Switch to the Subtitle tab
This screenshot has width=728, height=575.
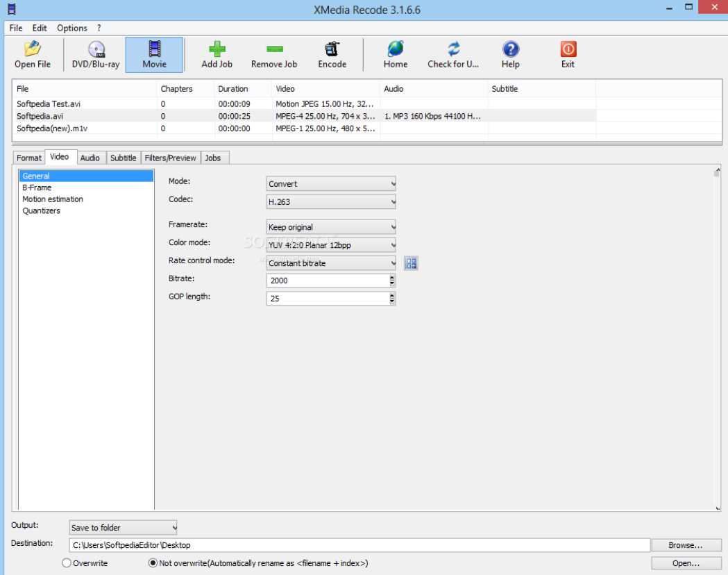(123, 158)
